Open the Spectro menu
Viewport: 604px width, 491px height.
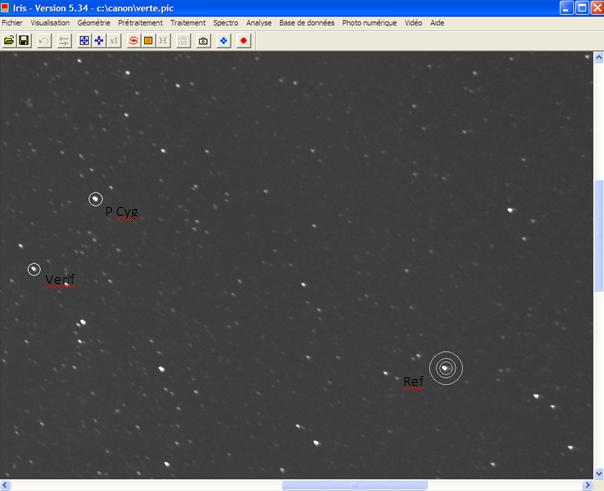[226, 23]
